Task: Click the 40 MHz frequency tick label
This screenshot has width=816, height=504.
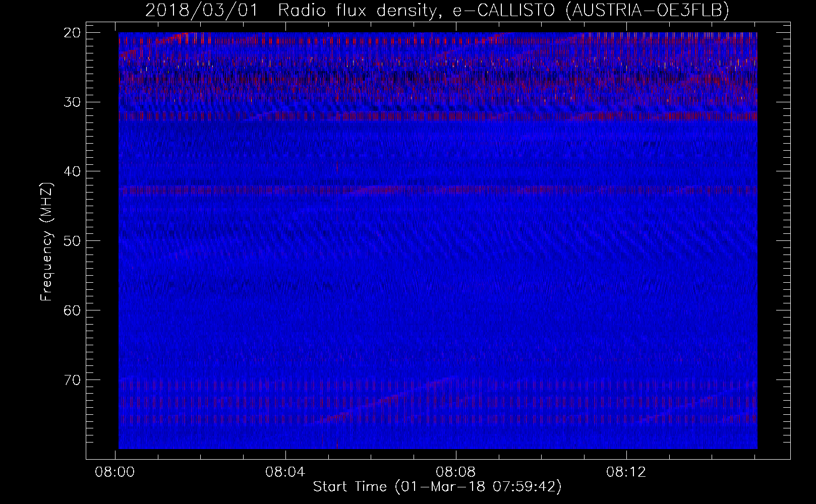Action: (72, 171)
